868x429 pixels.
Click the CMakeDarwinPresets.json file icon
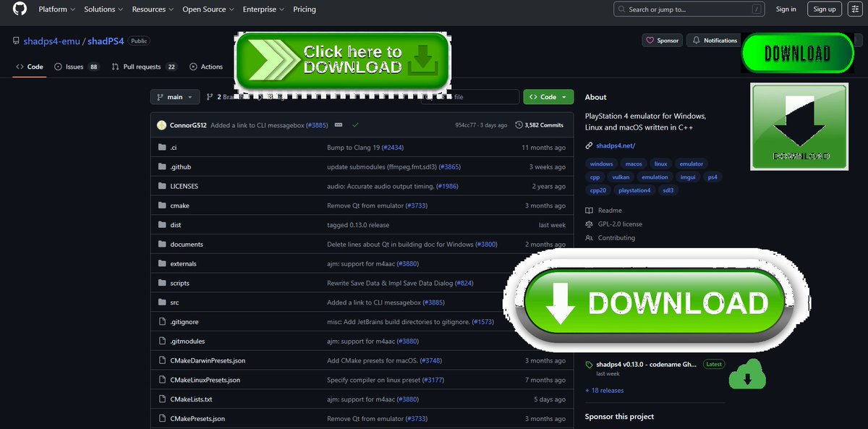[162, 360]
